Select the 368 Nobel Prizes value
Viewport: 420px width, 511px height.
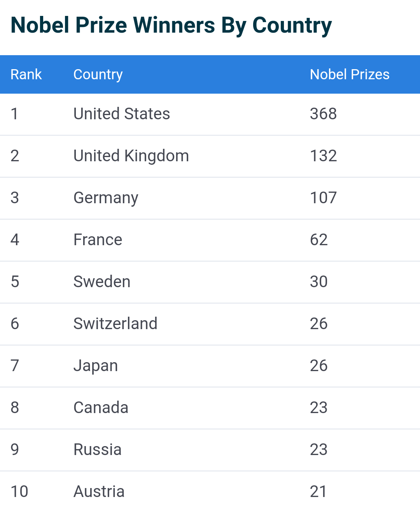point(323,114)
